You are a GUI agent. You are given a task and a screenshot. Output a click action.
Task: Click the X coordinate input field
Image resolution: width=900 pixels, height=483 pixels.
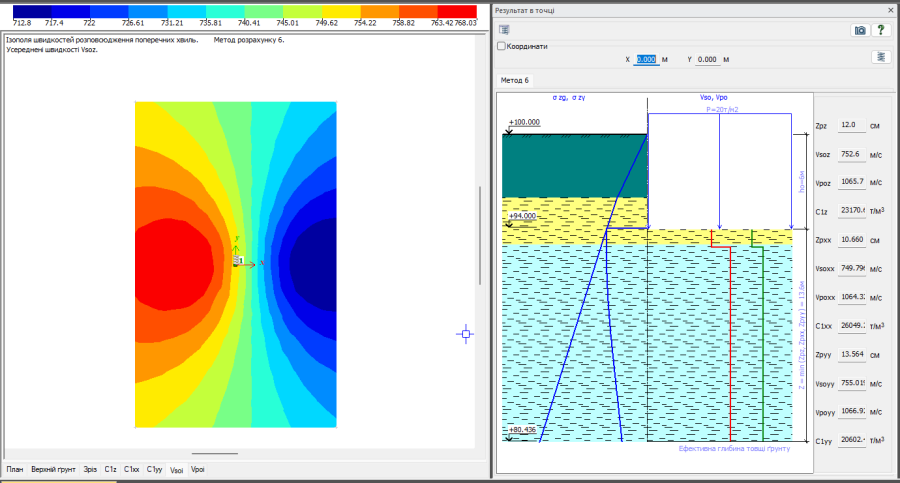pyautogui.click(x=646, y=59)
